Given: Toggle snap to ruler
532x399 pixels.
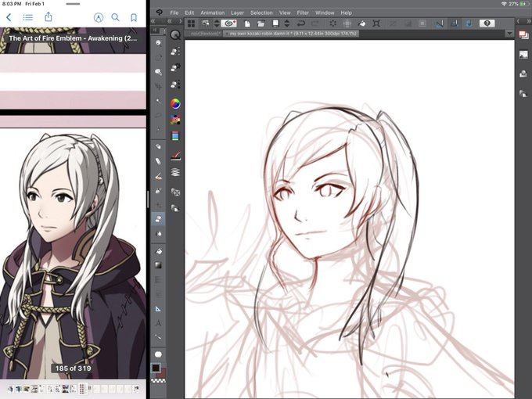Looking at the screenshot, I should [440, 23].
